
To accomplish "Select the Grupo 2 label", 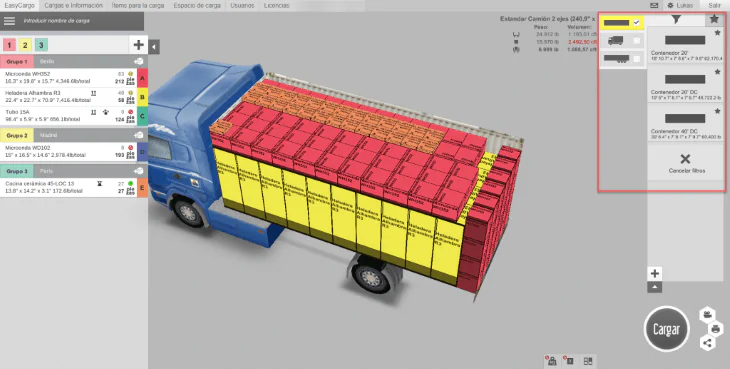I will tap(17, 135).
